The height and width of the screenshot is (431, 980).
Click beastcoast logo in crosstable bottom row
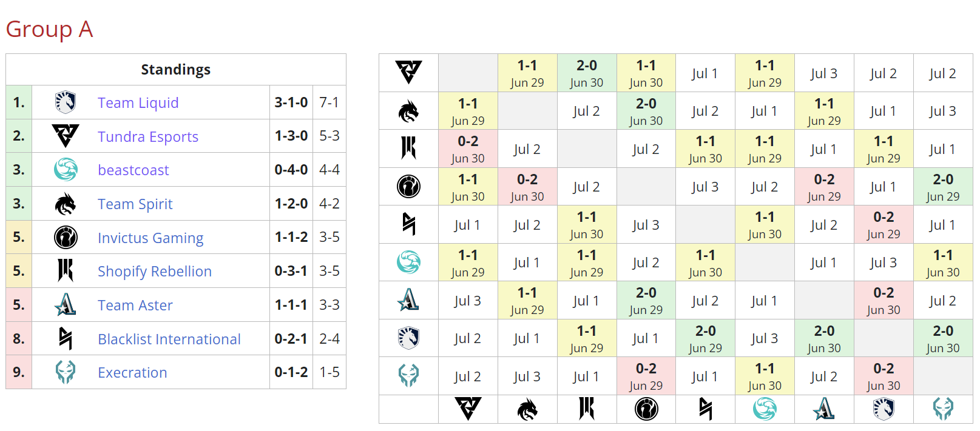pos(765,409)
